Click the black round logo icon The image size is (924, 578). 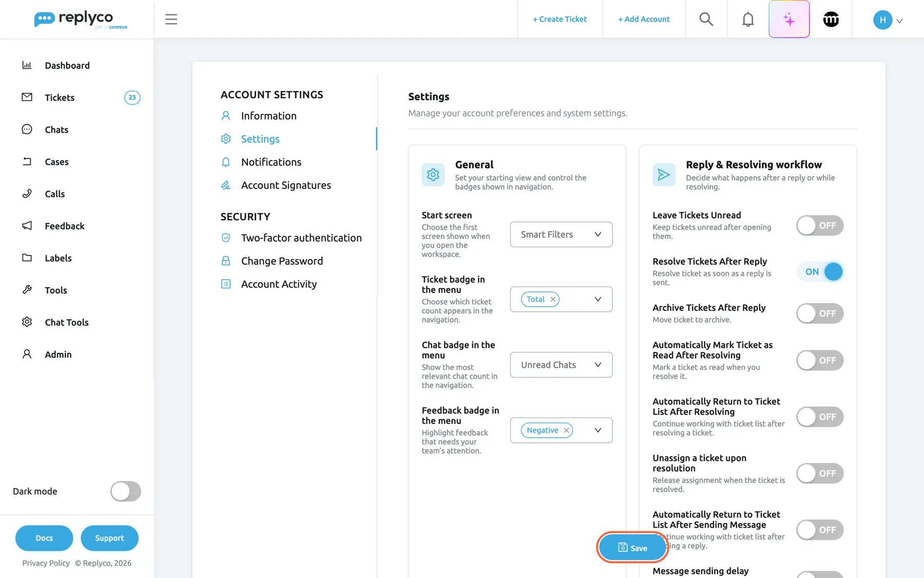coord(831,20)
